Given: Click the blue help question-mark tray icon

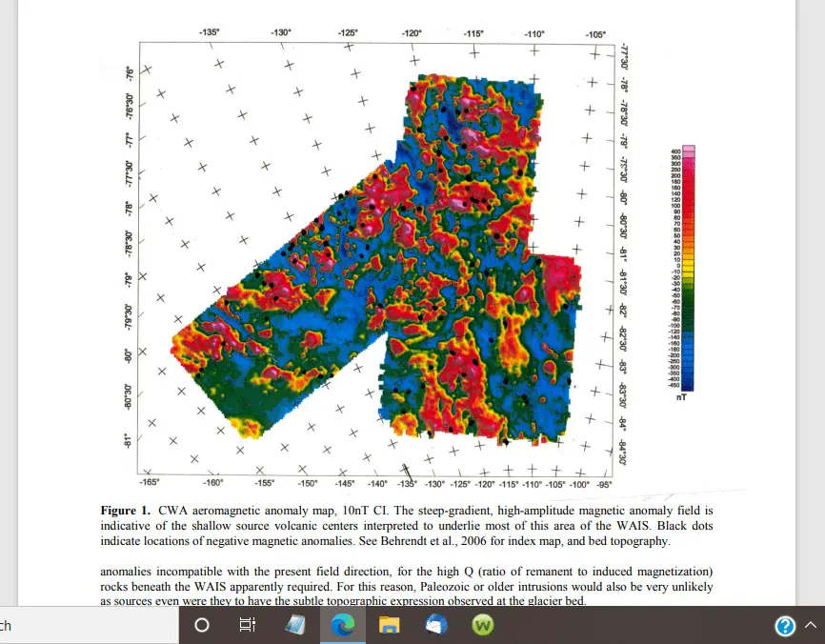Looking at the screenshot, I should [x=784, y=626].
